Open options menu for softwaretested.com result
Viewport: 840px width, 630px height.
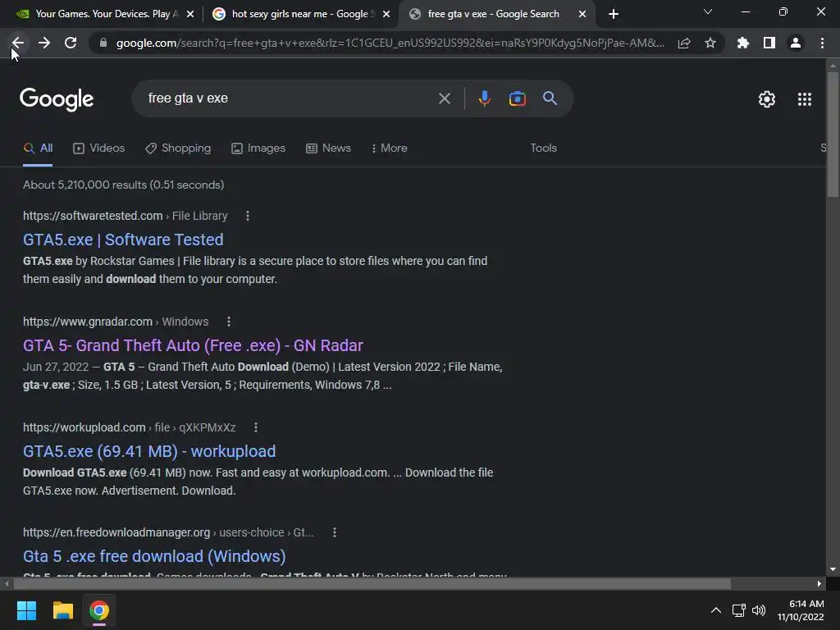pos(248,216)
